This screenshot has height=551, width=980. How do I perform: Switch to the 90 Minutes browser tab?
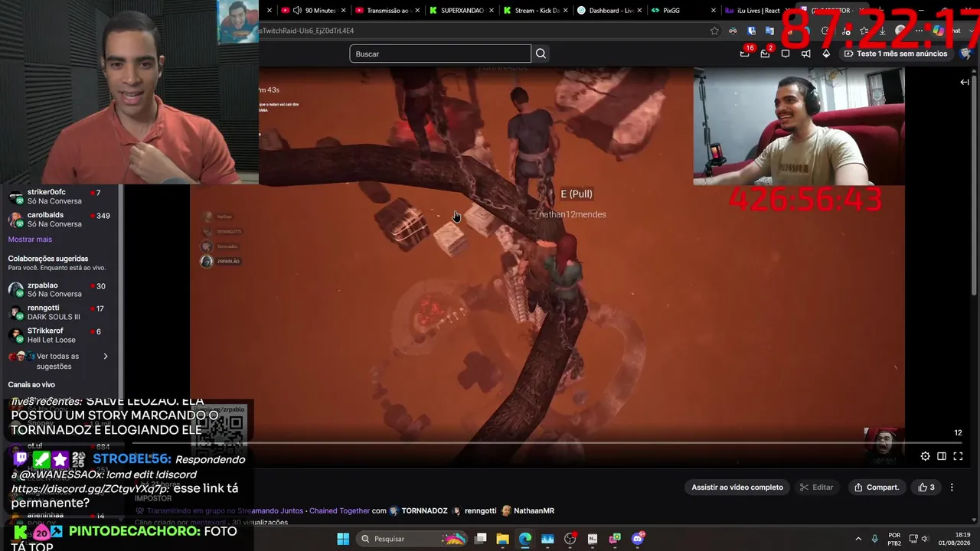(315, 11)
